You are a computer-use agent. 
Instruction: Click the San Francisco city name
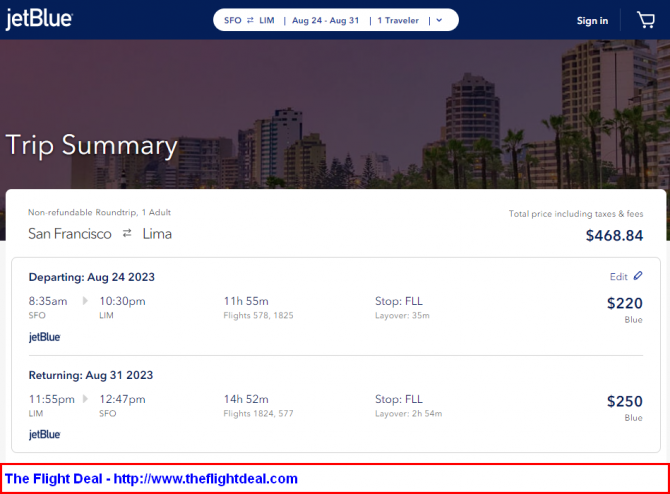tap(70, 234)
